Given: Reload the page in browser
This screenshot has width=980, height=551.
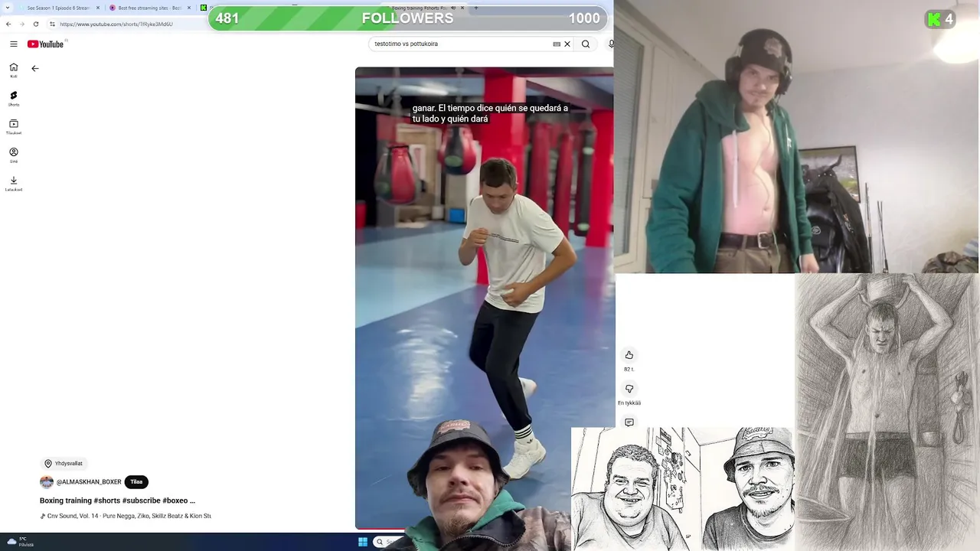Looking at the screenshot, I should coord(36,24).
